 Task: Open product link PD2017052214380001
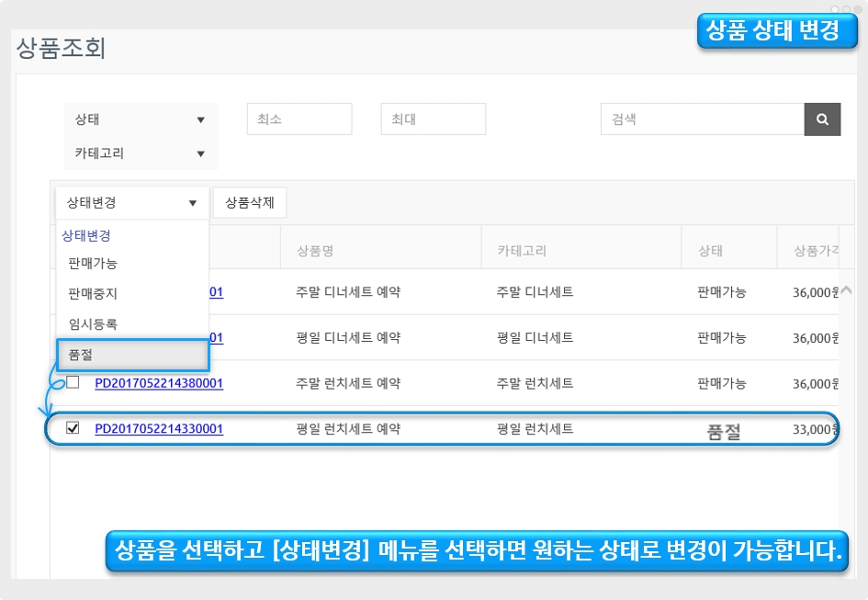point(159,383)
